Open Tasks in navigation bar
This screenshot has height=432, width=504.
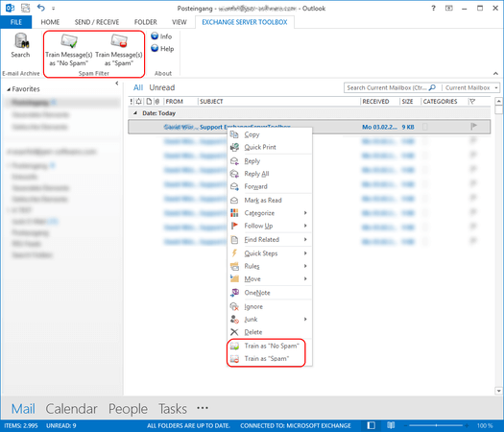click(173, 409)
